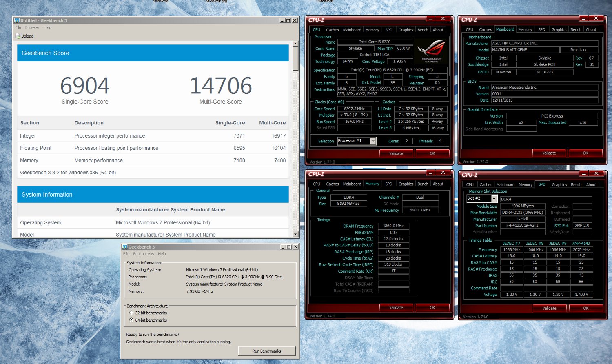Click the System Information header in results
Viewport: 612px width, 364px height.
click(x=153, y=195)
